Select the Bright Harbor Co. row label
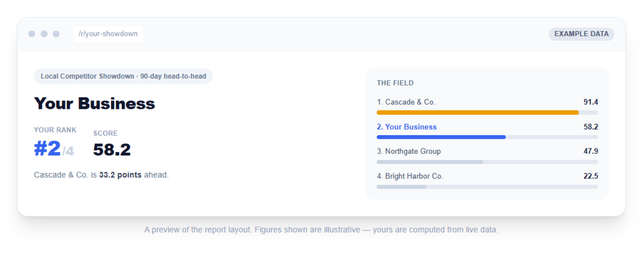 click(410, 176)
